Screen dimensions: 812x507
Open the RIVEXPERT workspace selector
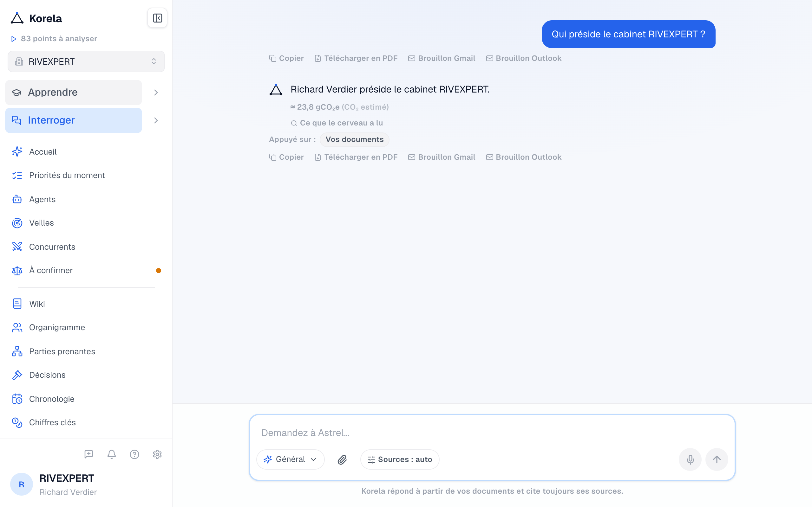click(x=86, y=61)
